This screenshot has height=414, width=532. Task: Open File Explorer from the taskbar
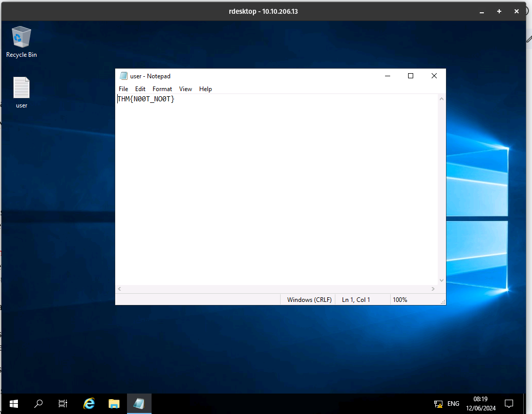pos(114,403)
